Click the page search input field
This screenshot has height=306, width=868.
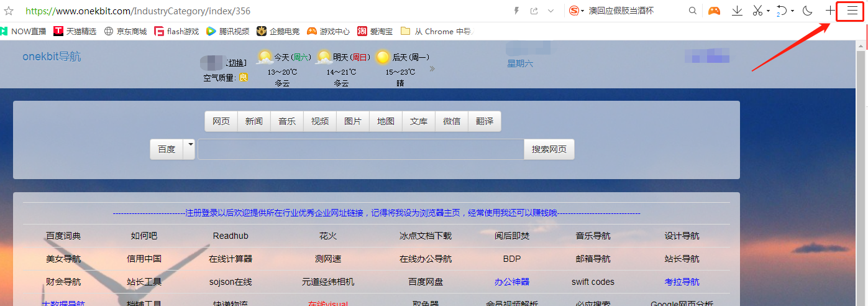(361, 149)
